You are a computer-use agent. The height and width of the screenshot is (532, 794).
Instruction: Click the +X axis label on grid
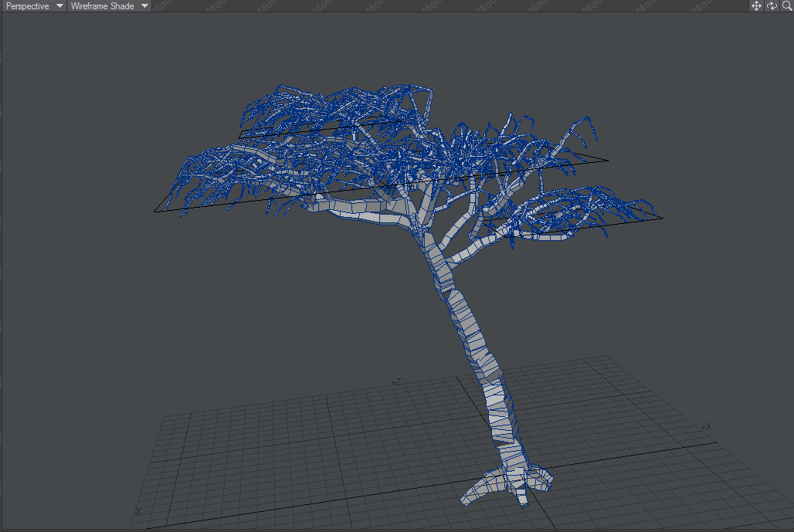pos(706,427)
